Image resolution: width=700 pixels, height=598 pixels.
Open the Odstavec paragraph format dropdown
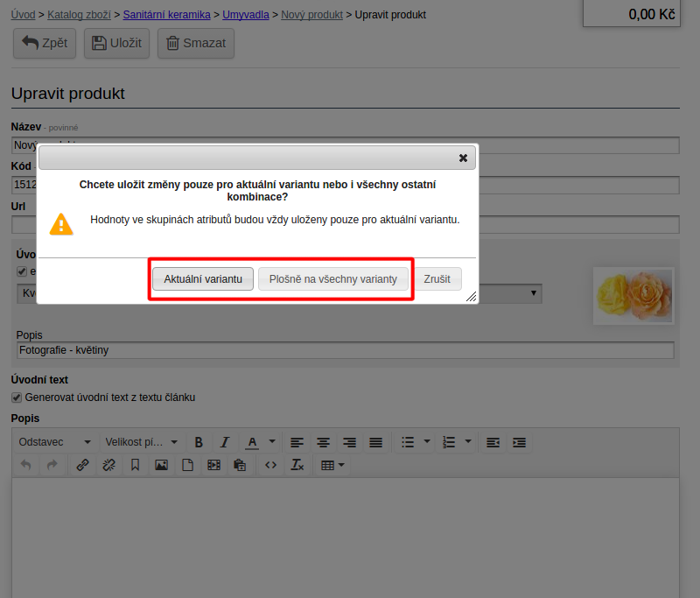[54, 442]
